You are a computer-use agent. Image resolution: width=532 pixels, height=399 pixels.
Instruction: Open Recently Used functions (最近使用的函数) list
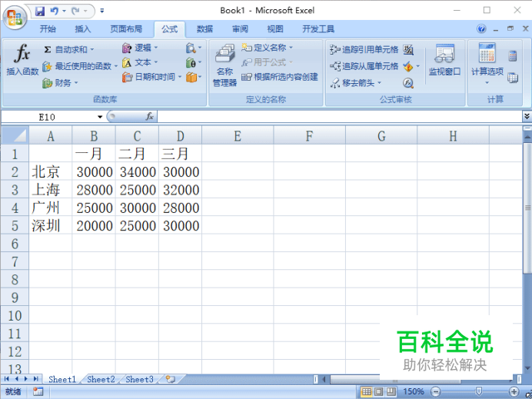point(80,66)
